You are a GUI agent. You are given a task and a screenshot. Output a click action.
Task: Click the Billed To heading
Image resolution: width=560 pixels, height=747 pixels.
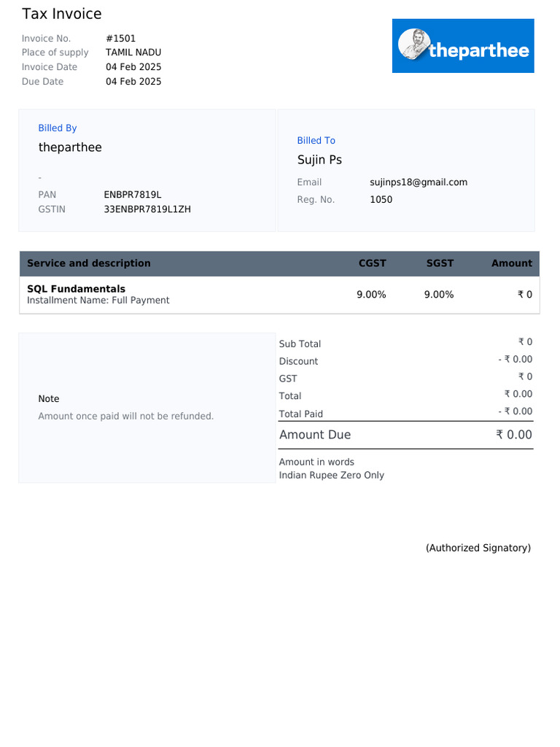pos(316,141)
